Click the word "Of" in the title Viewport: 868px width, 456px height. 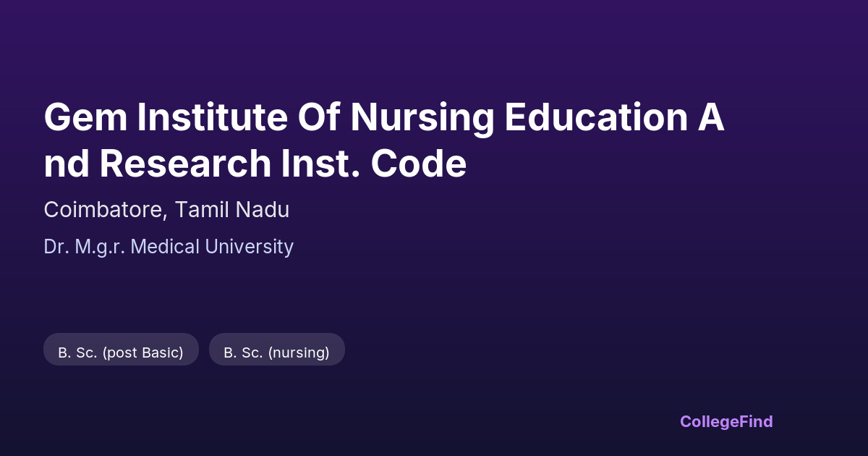tap(314, 117)
